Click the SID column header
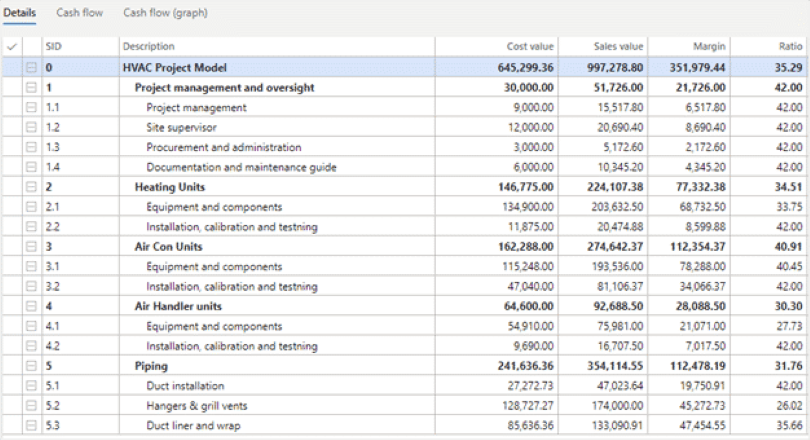 [x=54, y=47]
